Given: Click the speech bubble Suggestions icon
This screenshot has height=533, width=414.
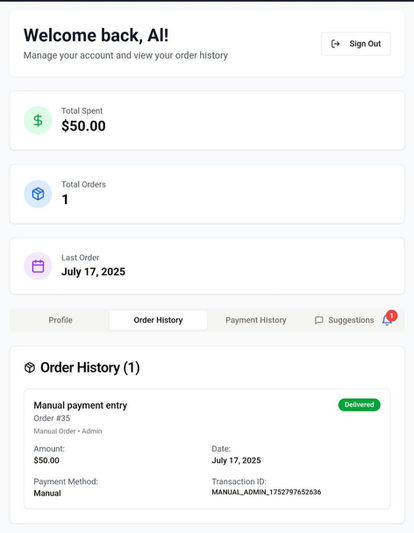Looking at the screenshot, I should click(319, 320).
